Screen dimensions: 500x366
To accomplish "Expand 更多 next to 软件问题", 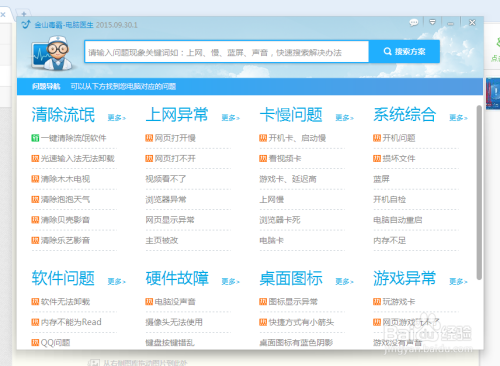I will point(117,282).
